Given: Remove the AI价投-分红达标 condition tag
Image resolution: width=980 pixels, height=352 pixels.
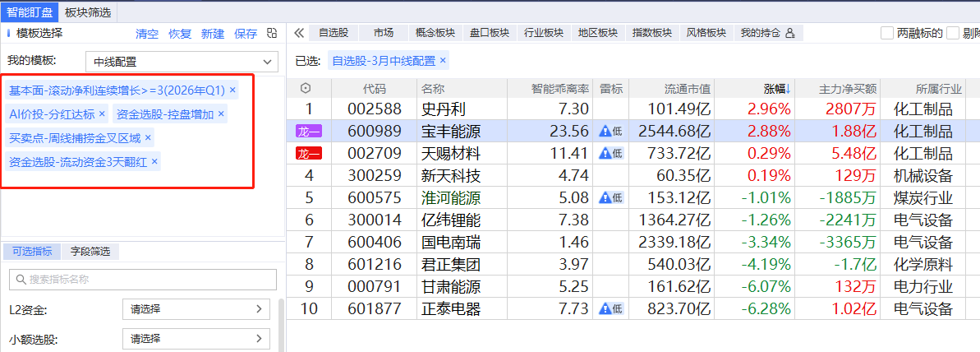Looking at the screenshot, I should pyautogui.click(x=102, y=114).
